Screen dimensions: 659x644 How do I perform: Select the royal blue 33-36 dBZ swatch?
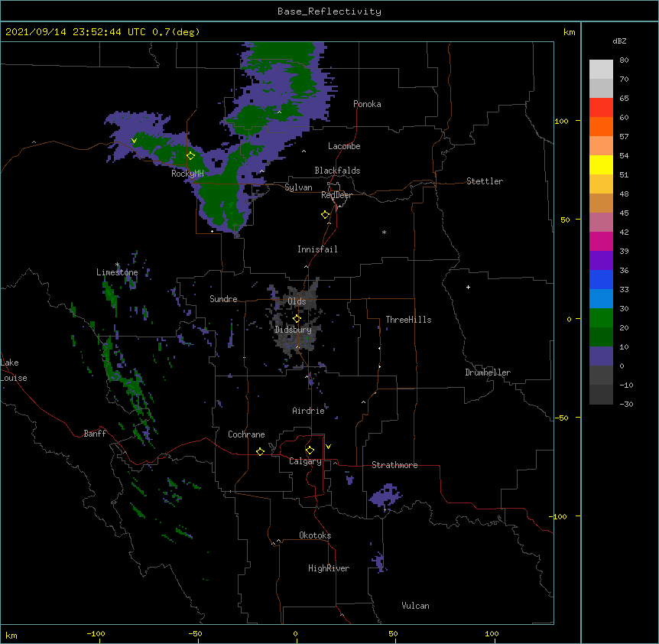click(x=601, y=279)
